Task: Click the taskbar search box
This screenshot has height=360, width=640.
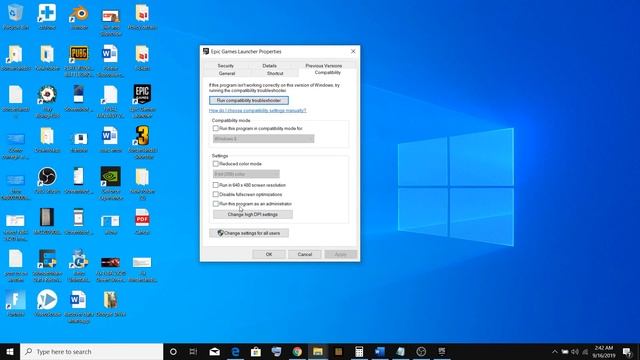Action: point(92,351)
